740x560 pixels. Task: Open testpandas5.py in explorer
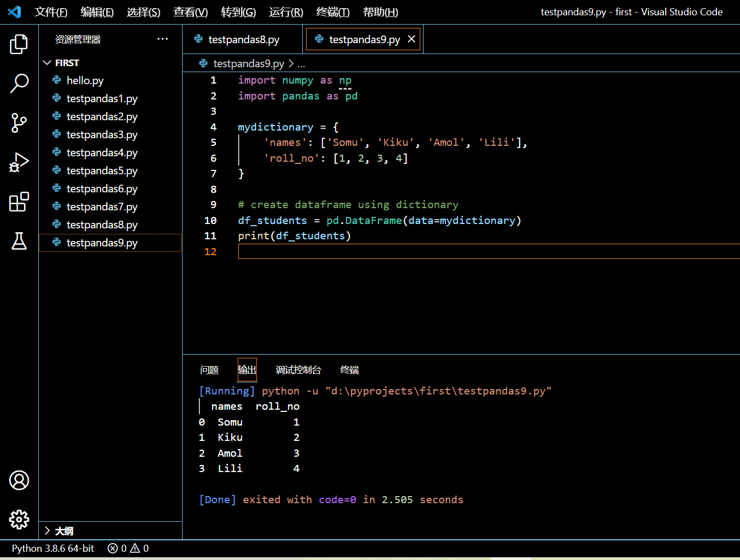click(x=110, y=170)
